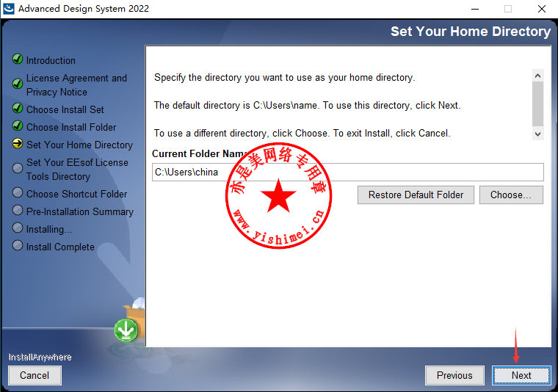Click the instructions text scrollbar thumb
The height and width of the screenshot is (392, 558).
(537, 103)
